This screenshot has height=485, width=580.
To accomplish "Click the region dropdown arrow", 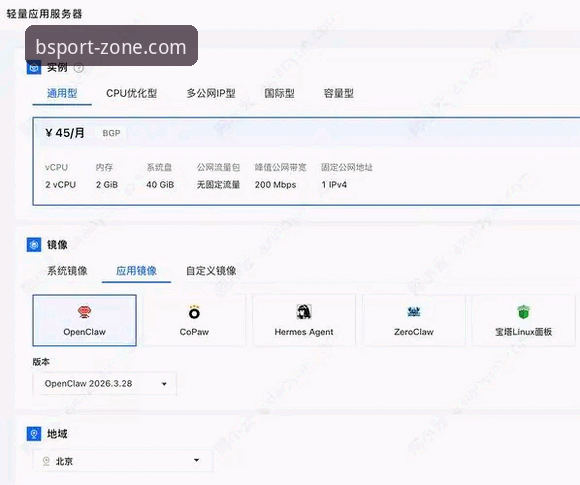I will 196,460.
